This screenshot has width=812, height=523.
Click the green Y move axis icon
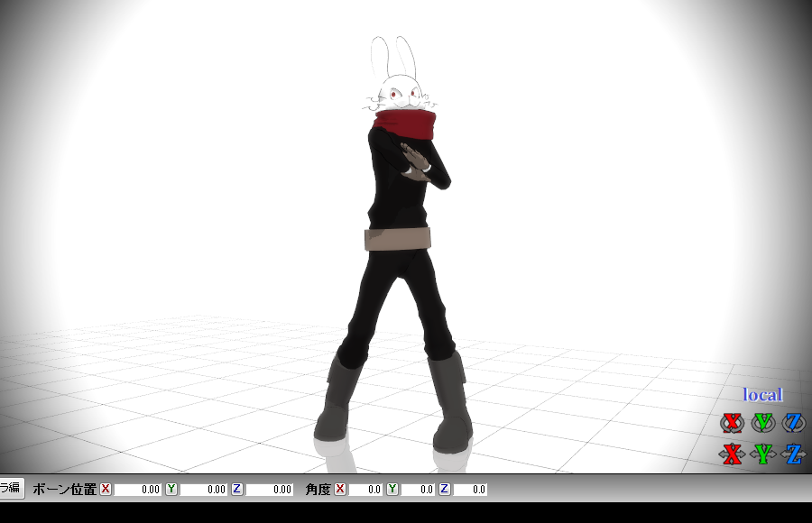point(763,454)
